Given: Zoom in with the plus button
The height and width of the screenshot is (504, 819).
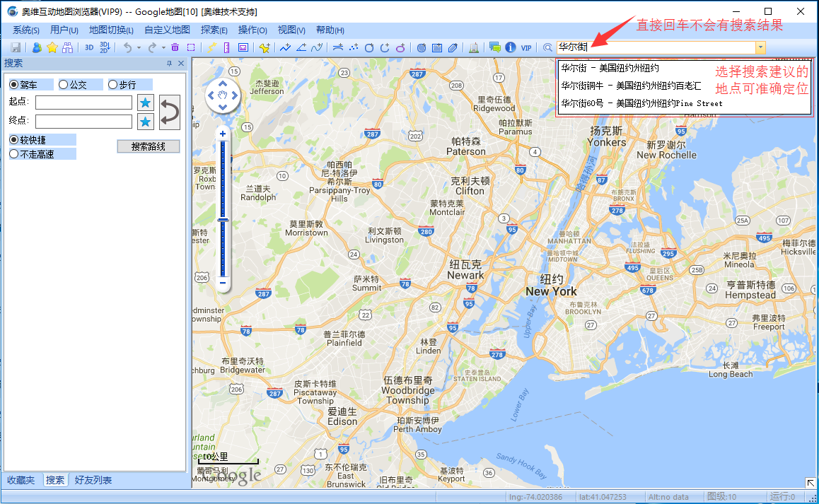Looking at the screenshot, I should [223, 134].
